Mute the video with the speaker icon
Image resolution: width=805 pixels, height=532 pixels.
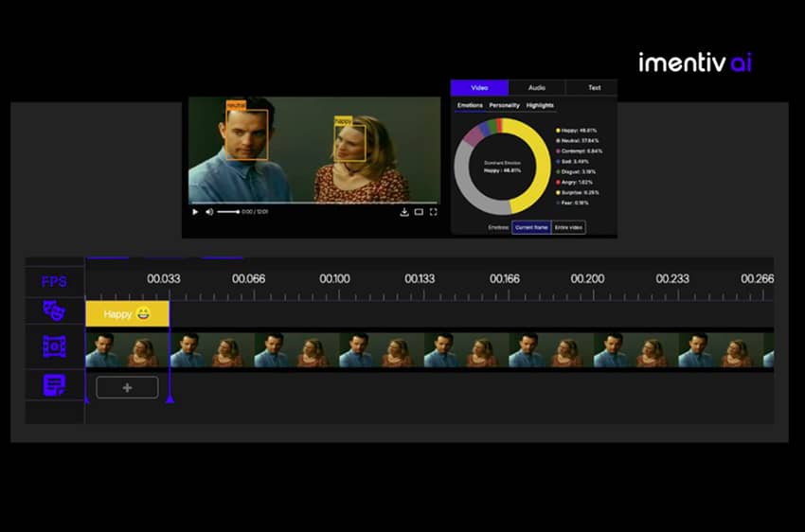click(x=209, y=212)
